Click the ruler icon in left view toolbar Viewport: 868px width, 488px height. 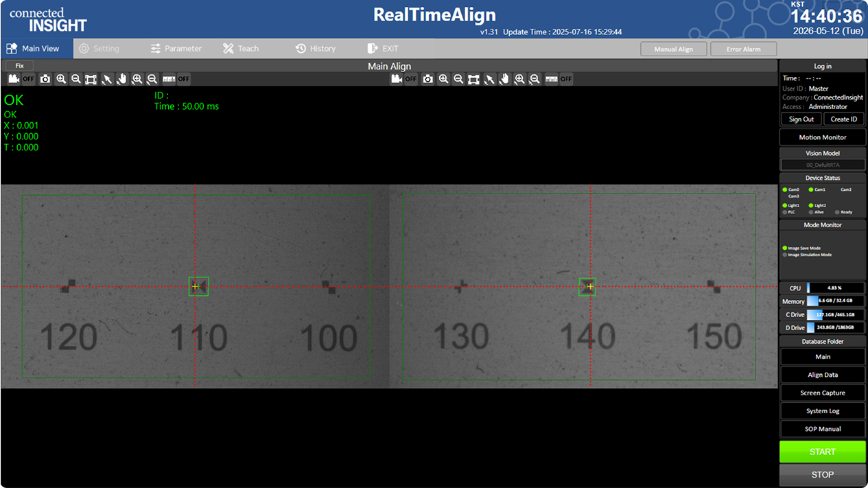(169, 79)
